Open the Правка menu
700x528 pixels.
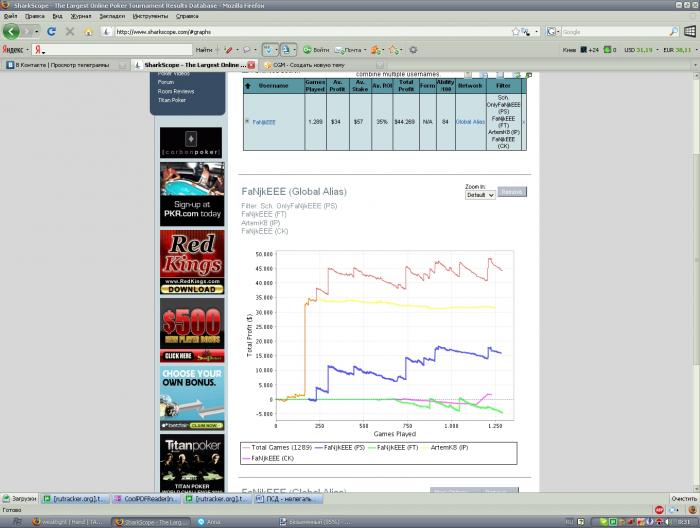(x=35, y=16)
